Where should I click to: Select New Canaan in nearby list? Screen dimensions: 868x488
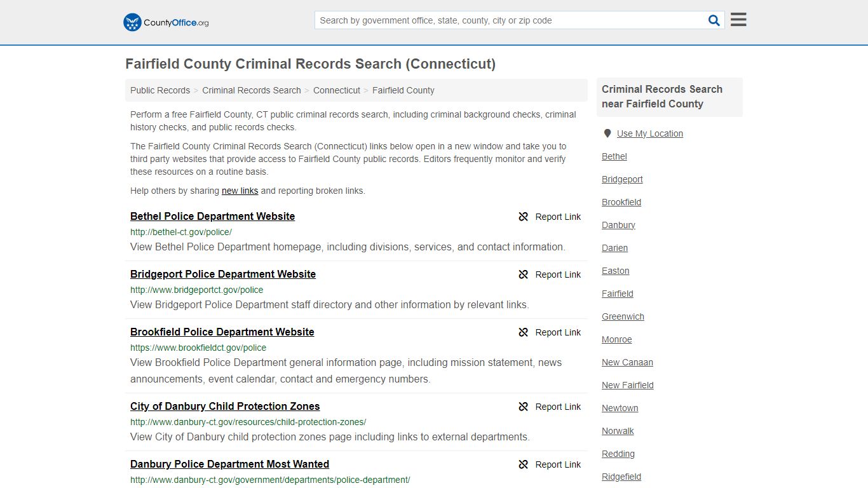coord(627,362)
